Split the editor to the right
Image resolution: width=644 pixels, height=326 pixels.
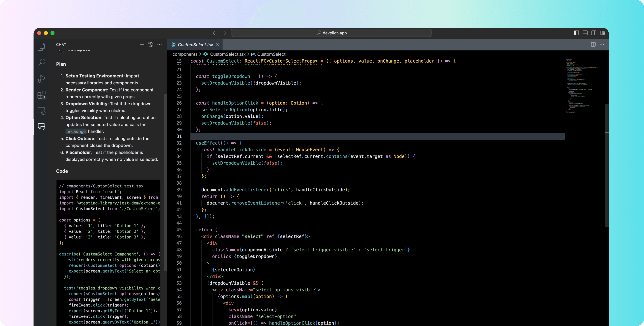[x=593, y=44]
